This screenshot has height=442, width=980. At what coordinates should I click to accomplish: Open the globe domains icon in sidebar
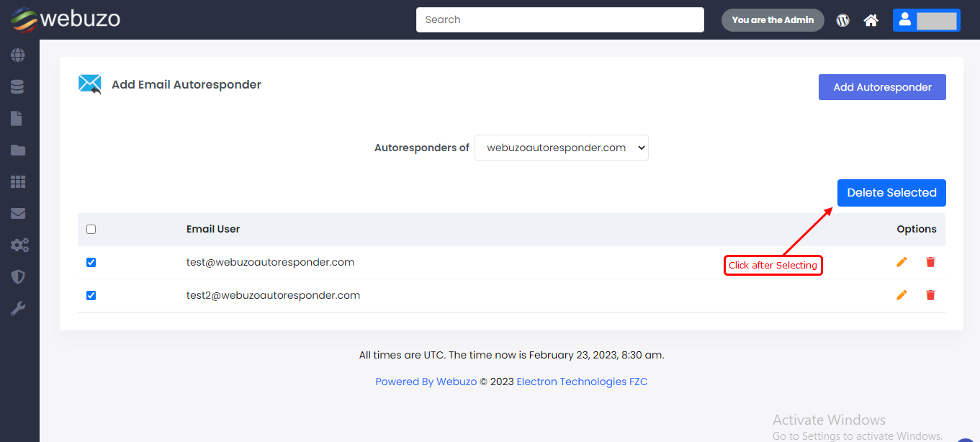(x=18, y=55)
